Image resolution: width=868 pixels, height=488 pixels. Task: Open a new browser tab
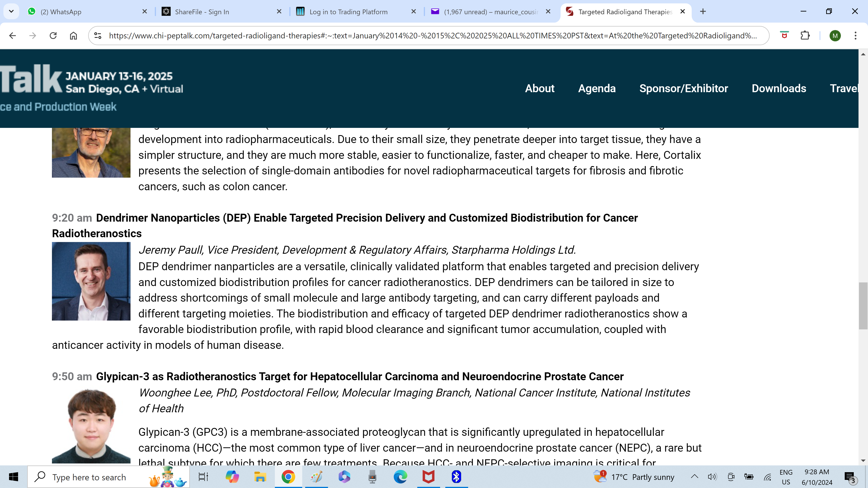[703, 12]
